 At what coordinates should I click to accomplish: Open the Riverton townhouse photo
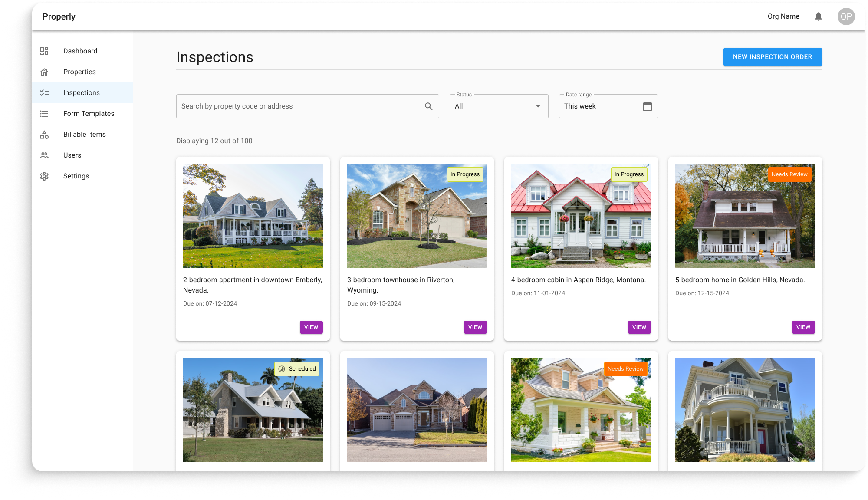tap(417, 216)
